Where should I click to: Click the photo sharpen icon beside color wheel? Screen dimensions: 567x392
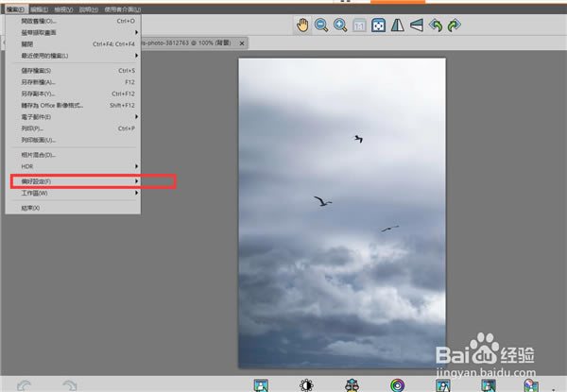tap(442, 385)
